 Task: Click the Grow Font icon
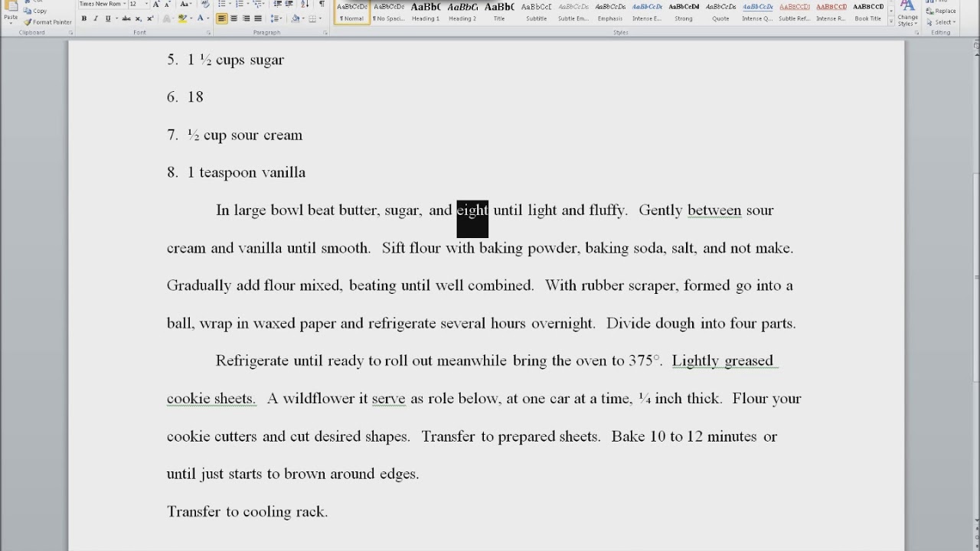[156, 4]
